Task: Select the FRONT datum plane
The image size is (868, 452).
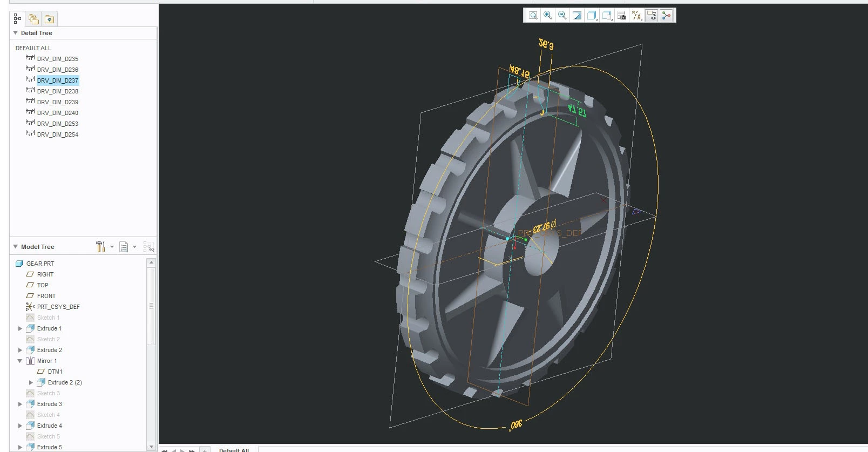Action: click(x=46, y=296)
